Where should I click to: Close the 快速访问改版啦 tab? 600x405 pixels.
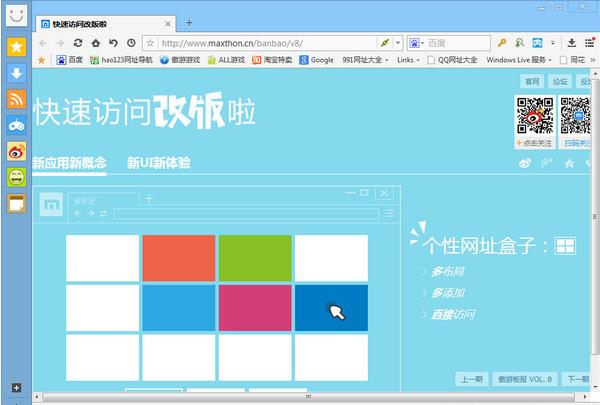point(168,24)
